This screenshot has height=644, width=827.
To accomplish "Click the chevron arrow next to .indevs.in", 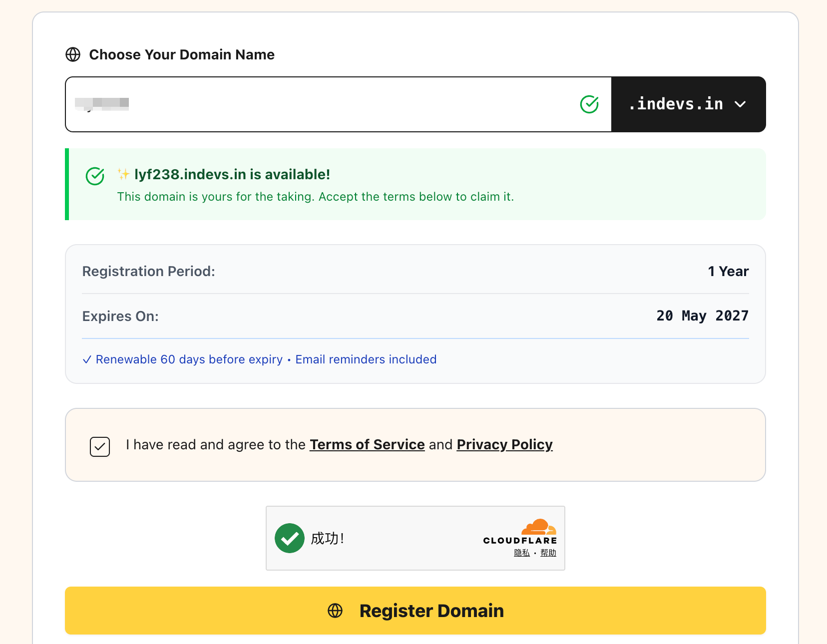I will point(740,104).
